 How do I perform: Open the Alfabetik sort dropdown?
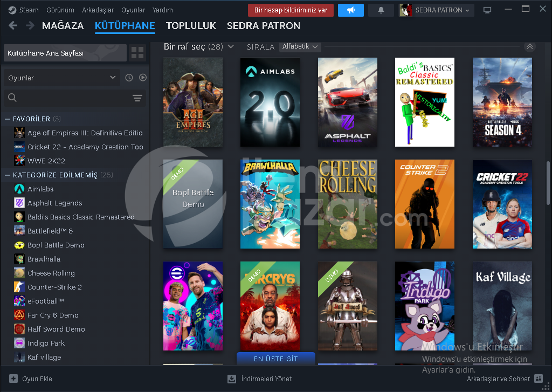pyautogui.click(x=300, y=46)
